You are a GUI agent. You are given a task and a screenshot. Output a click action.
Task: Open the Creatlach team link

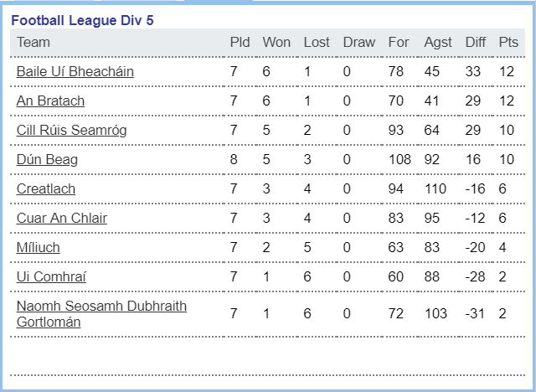click(x=46, y=189)
